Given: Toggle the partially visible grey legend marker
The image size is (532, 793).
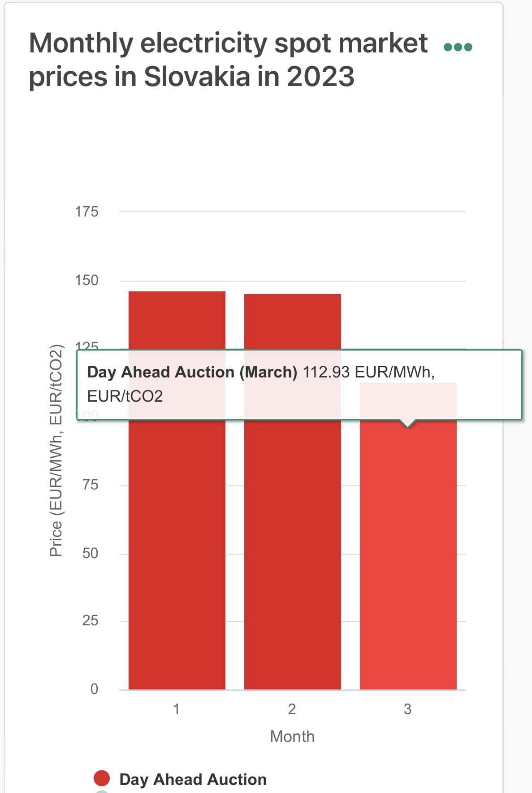Looking at the screenshot, I should [x=102, y=791].
